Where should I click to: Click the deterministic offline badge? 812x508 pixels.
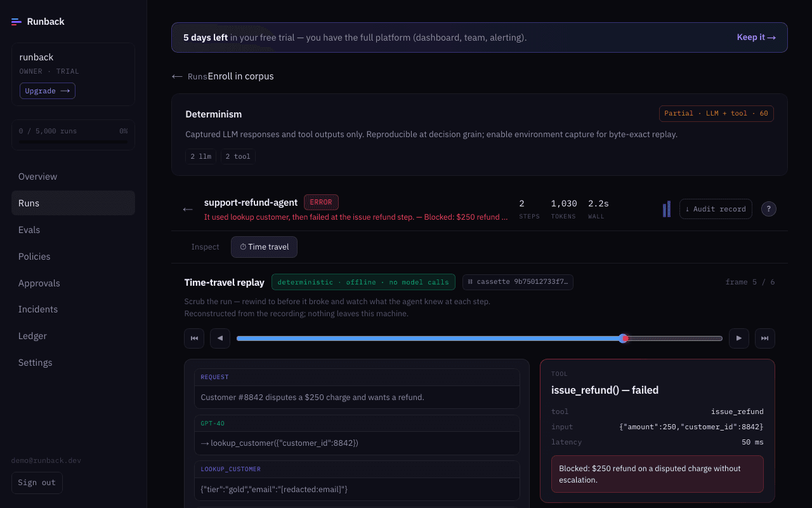363,282
